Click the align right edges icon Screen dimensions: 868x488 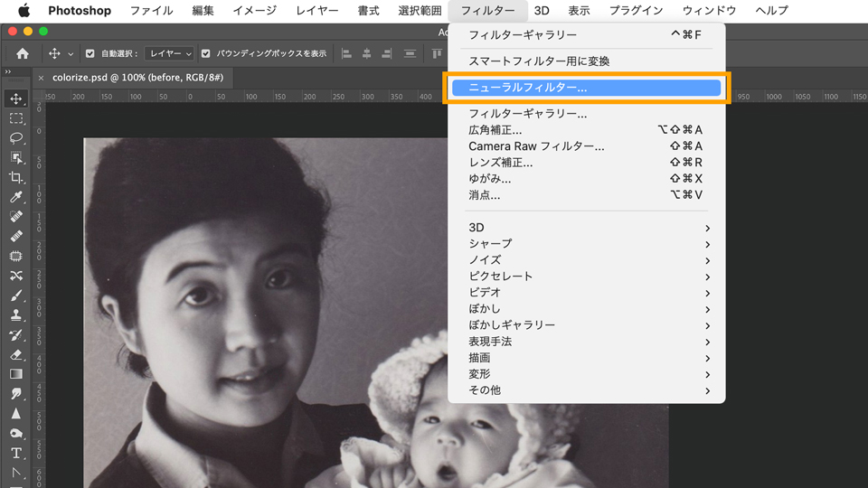(x=386, y=53)
